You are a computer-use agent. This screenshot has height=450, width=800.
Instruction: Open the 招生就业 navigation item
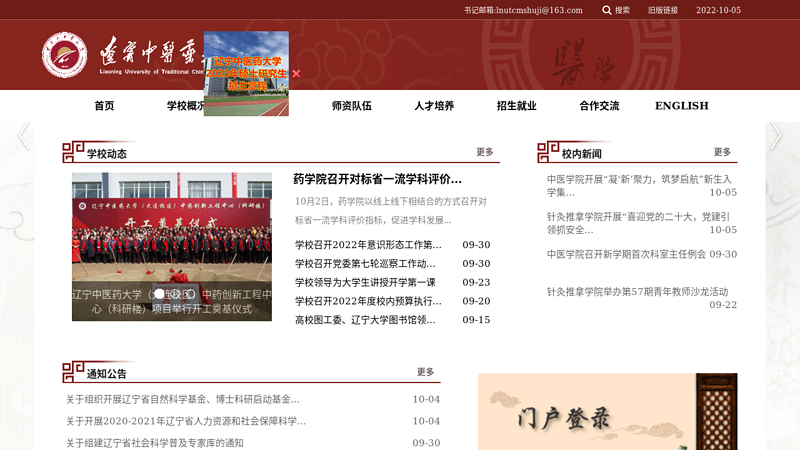click(517, 106)
